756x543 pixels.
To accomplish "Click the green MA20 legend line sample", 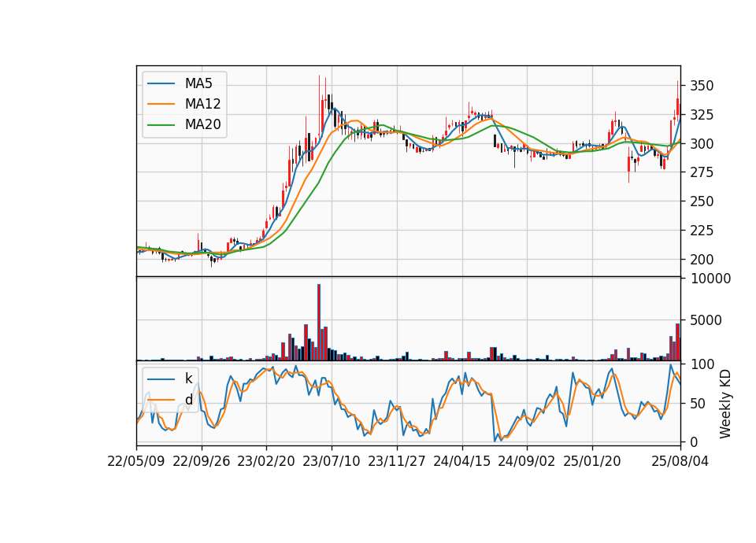I will [x=161, y=124].
